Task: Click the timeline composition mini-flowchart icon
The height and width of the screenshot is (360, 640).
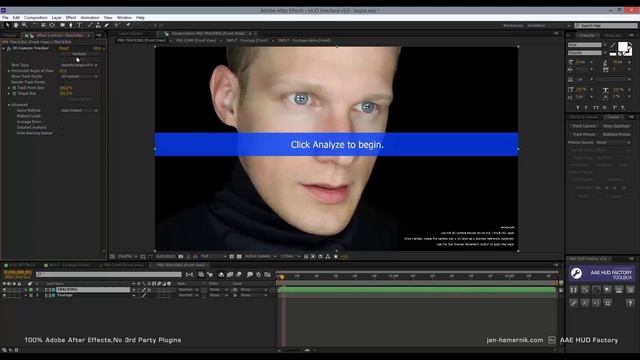Action: tap(189, 275)
